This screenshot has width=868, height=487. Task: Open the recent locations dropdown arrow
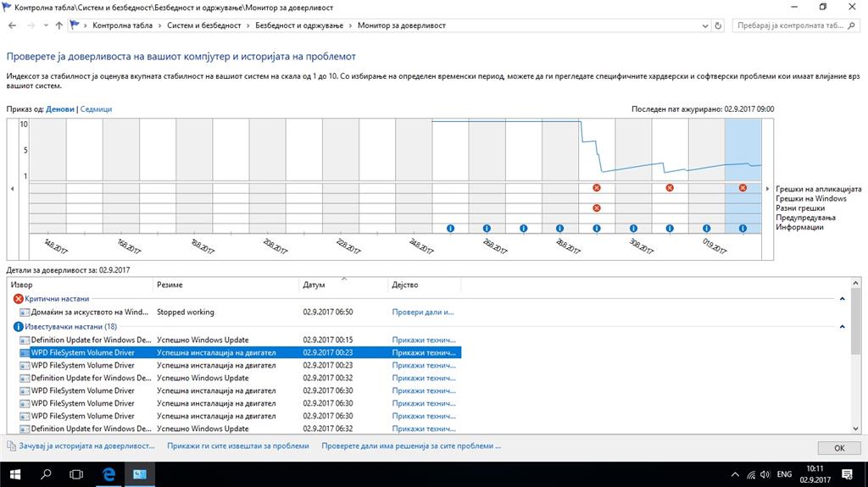[x=46, y=25]
